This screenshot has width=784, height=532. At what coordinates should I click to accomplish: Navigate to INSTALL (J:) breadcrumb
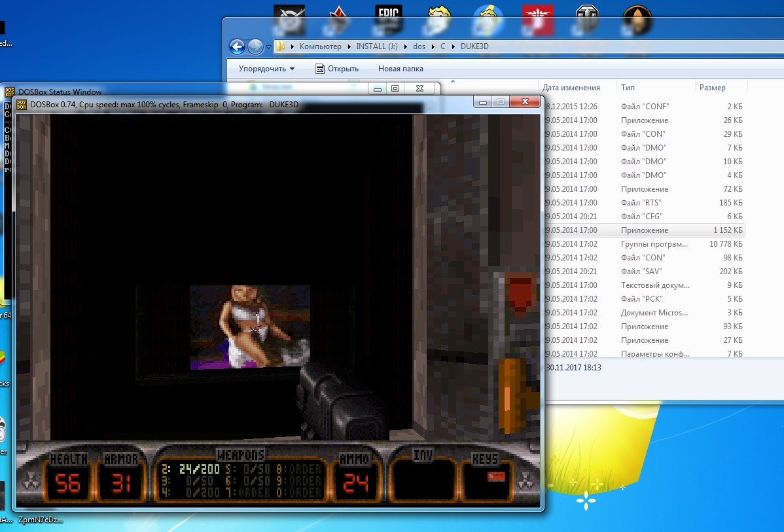[x=376, y=46]
